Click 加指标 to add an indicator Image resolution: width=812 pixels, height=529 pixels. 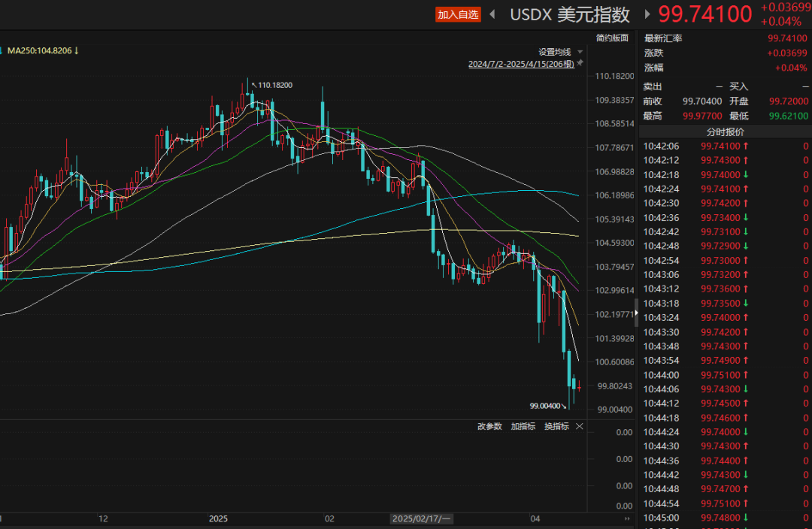[523, 426]
